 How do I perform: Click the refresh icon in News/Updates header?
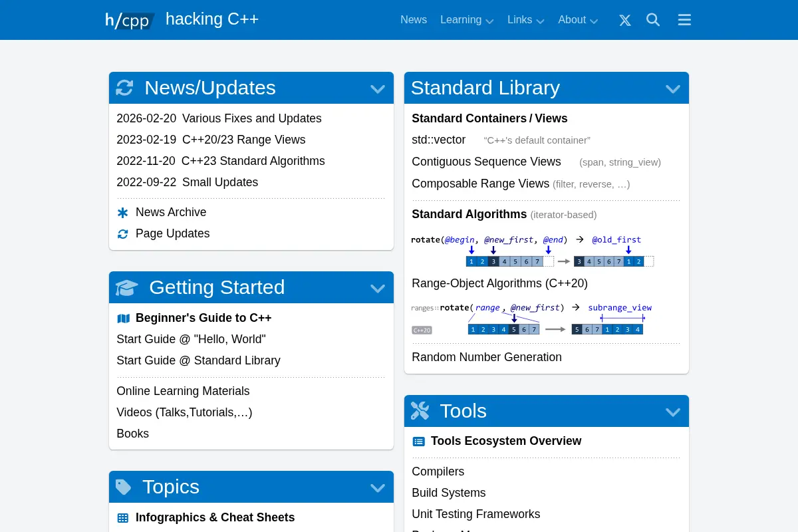[x=124, y=88]
